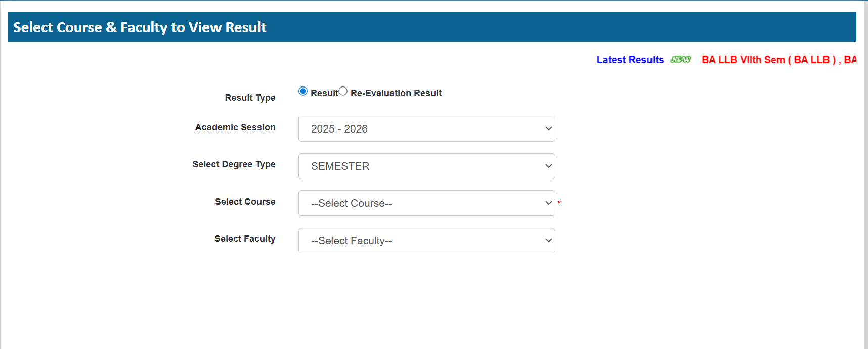The height and width of the screenshot is (349, 868).
Task: Click the chevron on the Academic Session dropdown
Action: (x=548, y=128)
